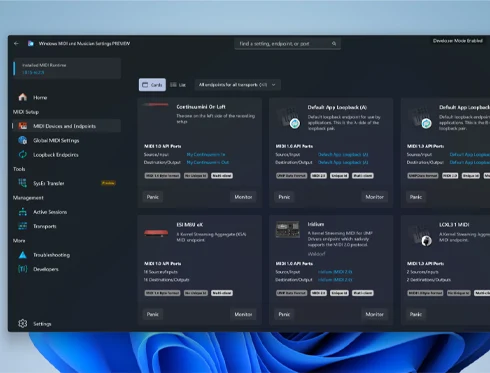The image size is (490, 373).
Task: Switch to List view
Action: pos(178,85)
